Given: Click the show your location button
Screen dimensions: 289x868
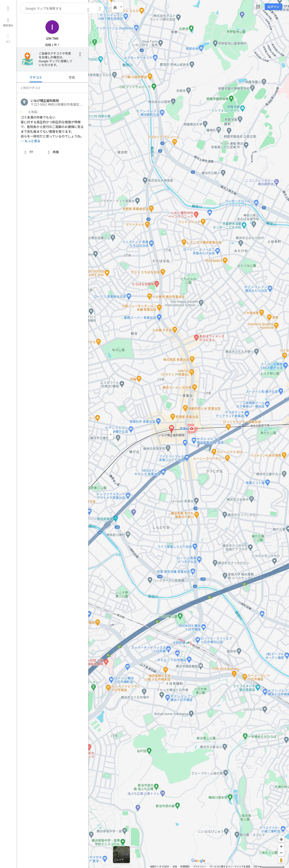Looking at the screenshot, I should tap(281, 839).
